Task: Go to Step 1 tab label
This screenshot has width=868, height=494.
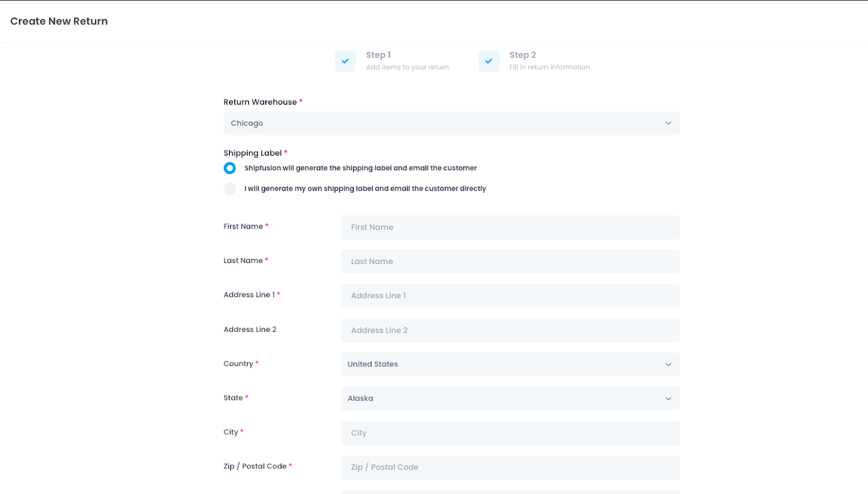Action: point(378,55)
